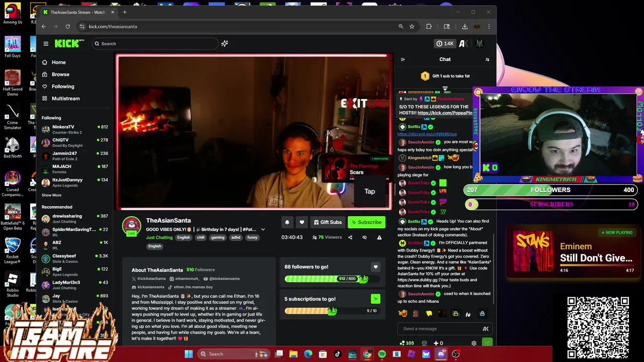Open the ChiQTV channel in Following

(x=74, y=142)
